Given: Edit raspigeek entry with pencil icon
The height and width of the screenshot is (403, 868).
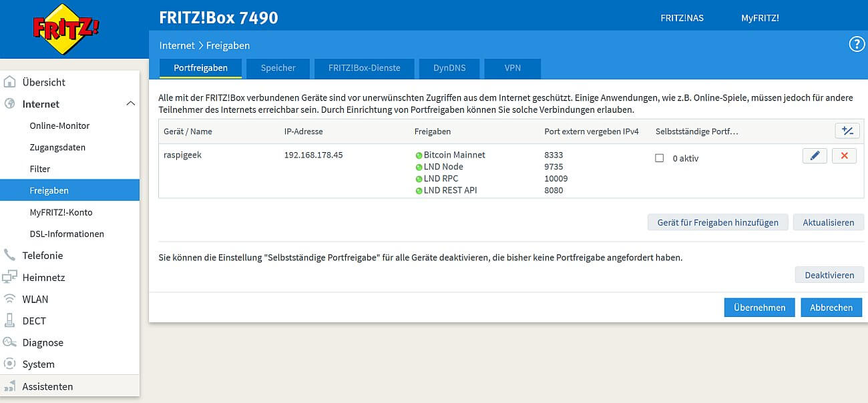Looking at the screenshot, I should pos(815,156).
